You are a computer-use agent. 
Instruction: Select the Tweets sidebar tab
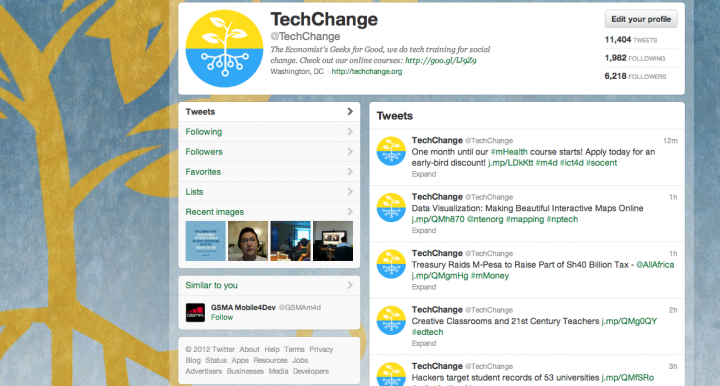[269, 112]
